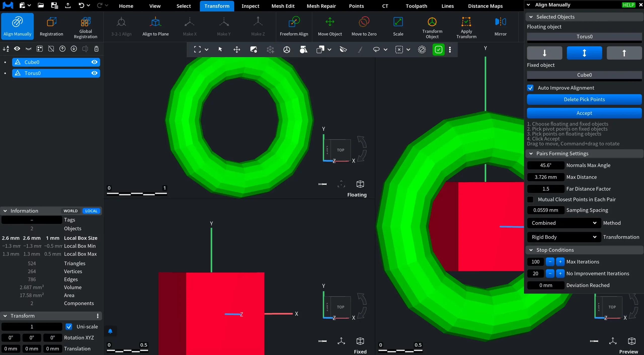Select the up-down arrow direction button
Screen dimensions: 644x355
click(x=584, y=53)
